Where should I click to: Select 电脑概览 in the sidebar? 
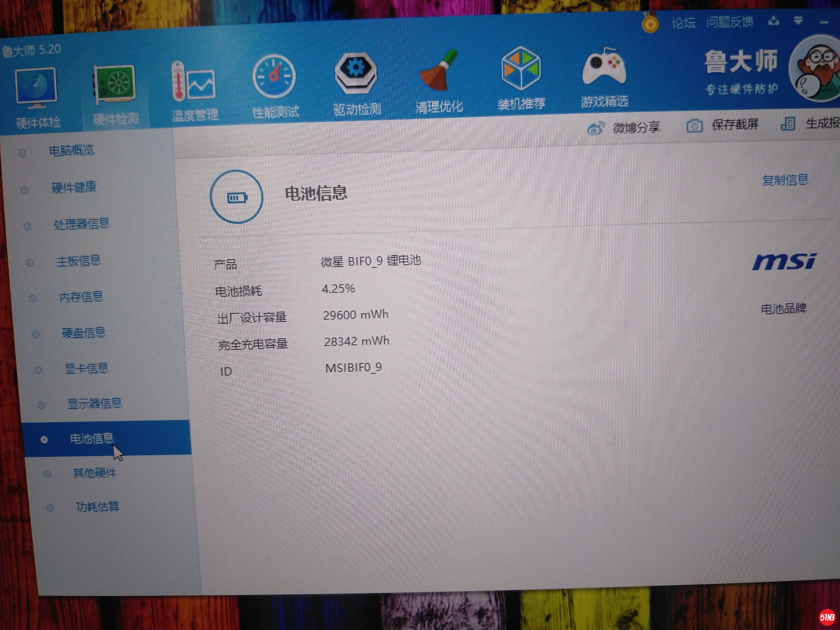click(x=71, y=150)
